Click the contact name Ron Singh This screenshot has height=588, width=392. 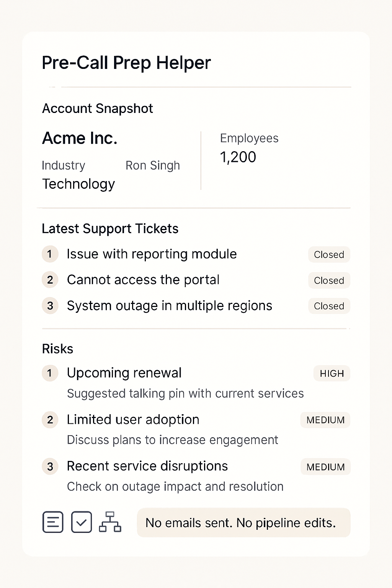click(x=152, y=165)
